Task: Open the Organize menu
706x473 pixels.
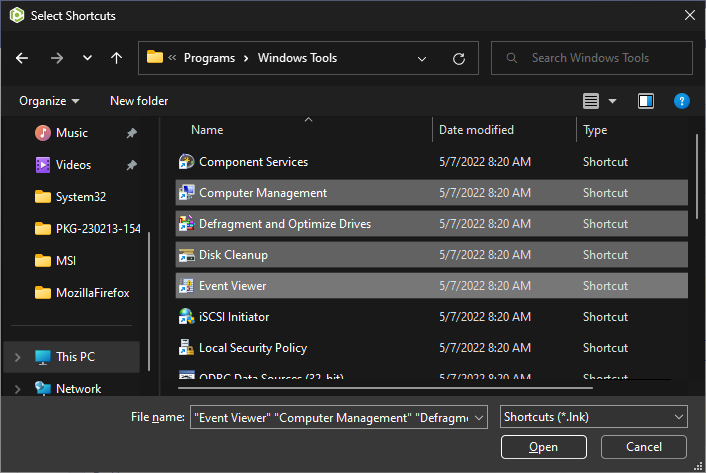Action: (49, 101)
